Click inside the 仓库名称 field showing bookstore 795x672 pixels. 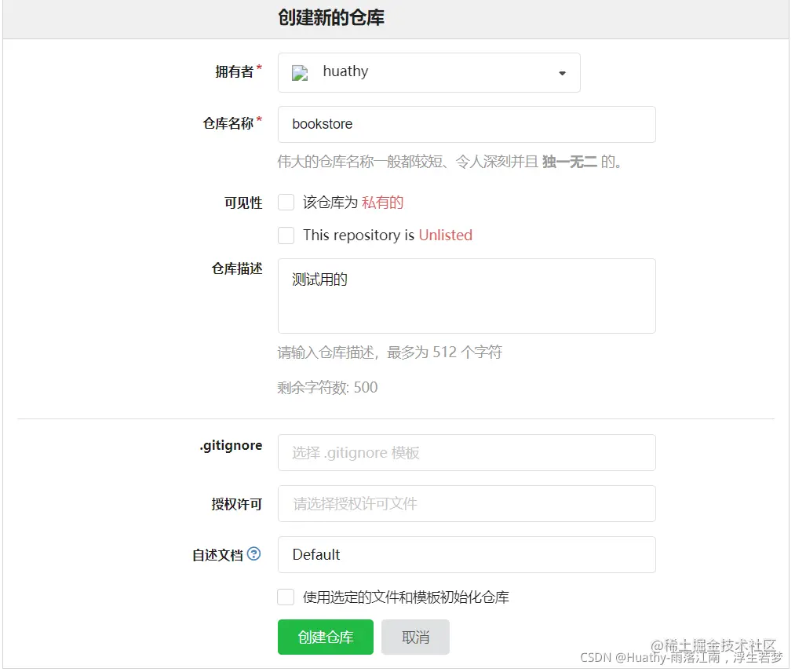pyautogui.click(x=467, y=124)
